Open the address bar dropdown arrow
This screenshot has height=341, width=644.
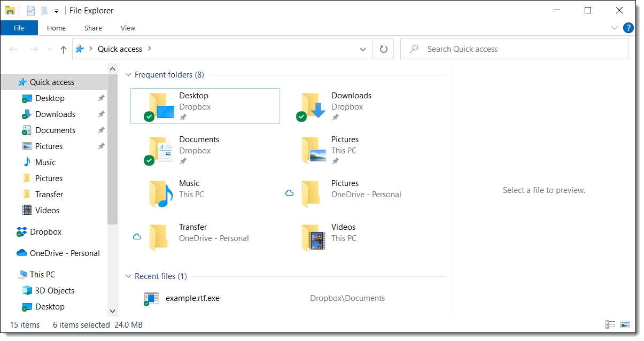363,49
